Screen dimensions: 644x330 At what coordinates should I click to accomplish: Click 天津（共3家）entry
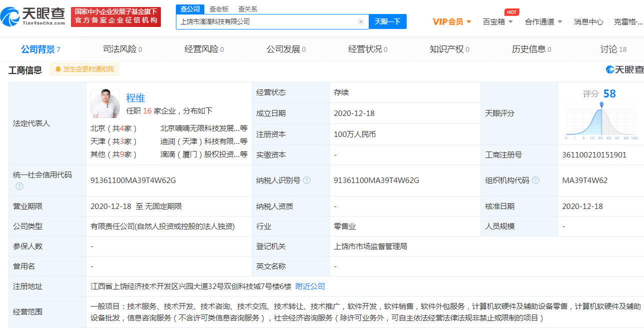coord(113,141)
